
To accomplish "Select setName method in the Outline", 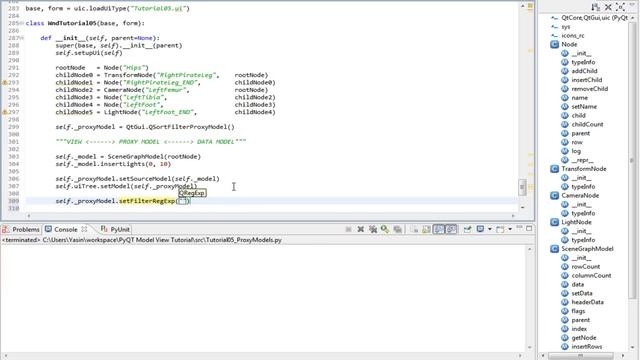I will pyautogui.click(x=584, y=107).
